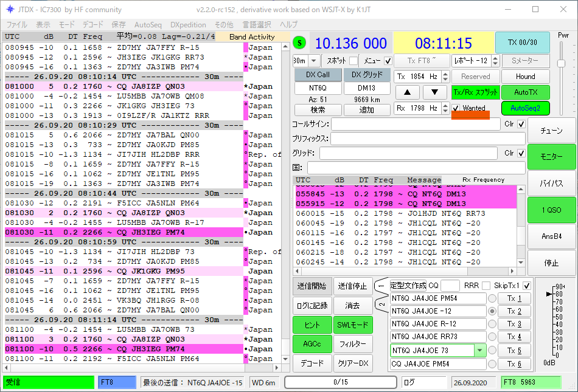The width and height of the screenshot is (578, 392).
Task: Open the DXpedition menu
Action: tap(188, 25)
